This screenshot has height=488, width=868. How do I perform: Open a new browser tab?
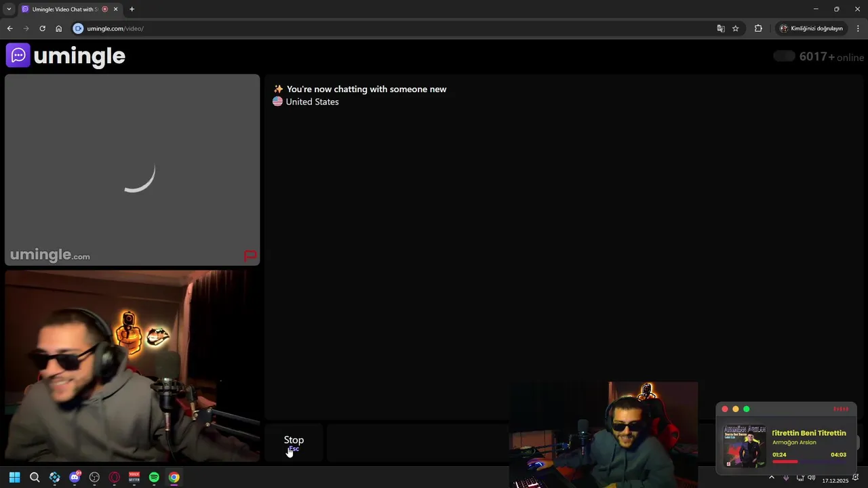[132, 9]
